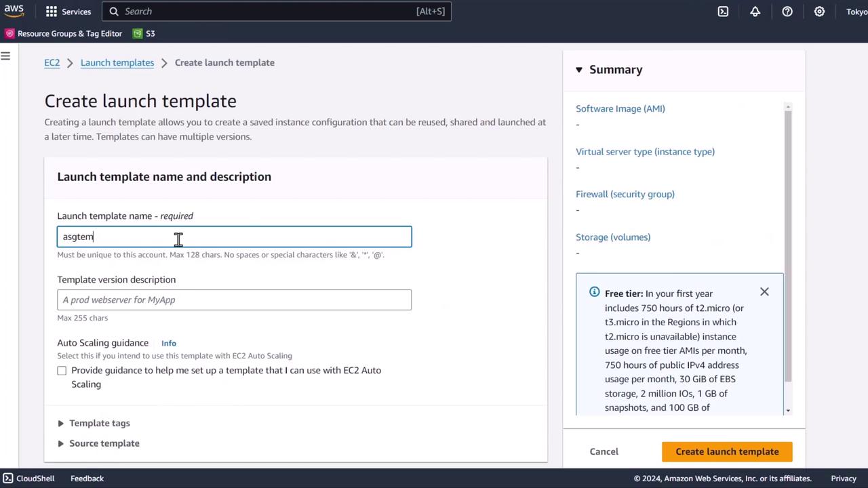Image resolution: width=868 pixels, height=488 pixels.
Task: Open the settings gear icon
Action: tap(819, 12)
